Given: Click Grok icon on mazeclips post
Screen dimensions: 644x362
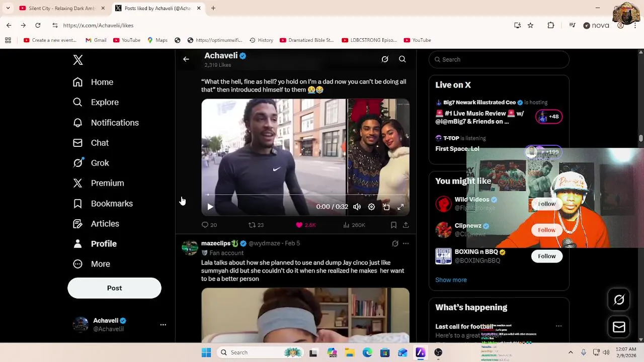Looking at the screenshot, I should click(395, 243).
